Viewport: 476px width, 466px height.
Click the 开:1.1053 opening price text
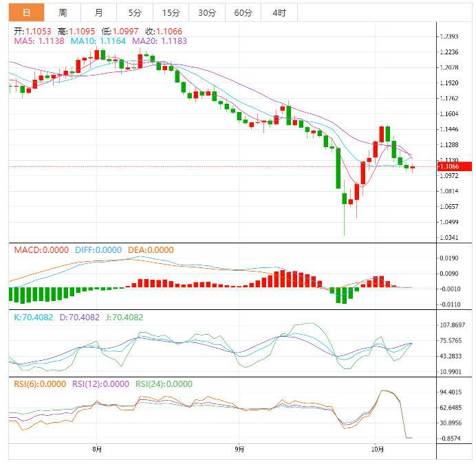click(32, 31)
